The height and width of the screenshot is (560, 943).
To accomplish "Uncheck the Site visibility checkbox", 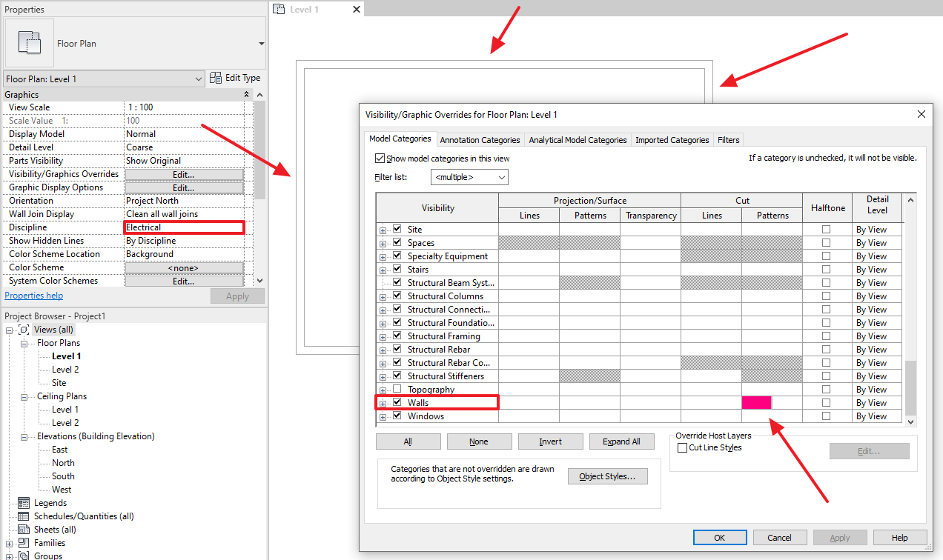I will click(x=397, y=230).
